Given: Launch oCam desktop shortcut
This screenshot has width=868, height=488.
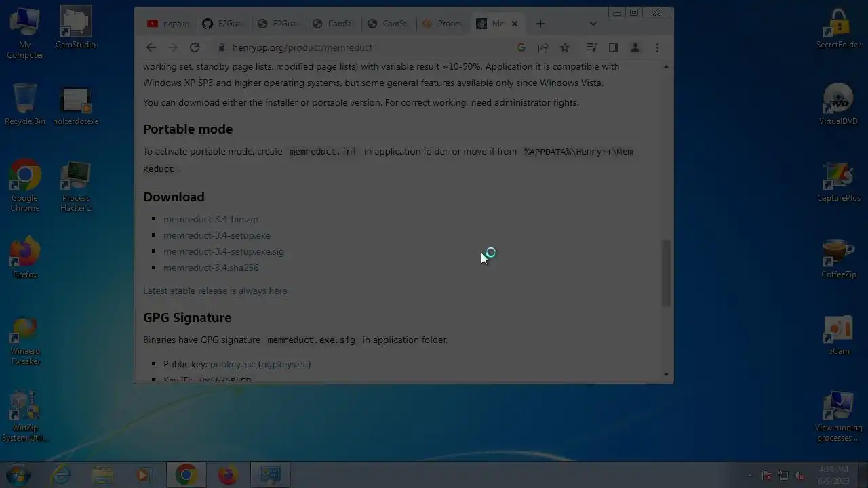Looking at the screenshot, I should 838,335.
